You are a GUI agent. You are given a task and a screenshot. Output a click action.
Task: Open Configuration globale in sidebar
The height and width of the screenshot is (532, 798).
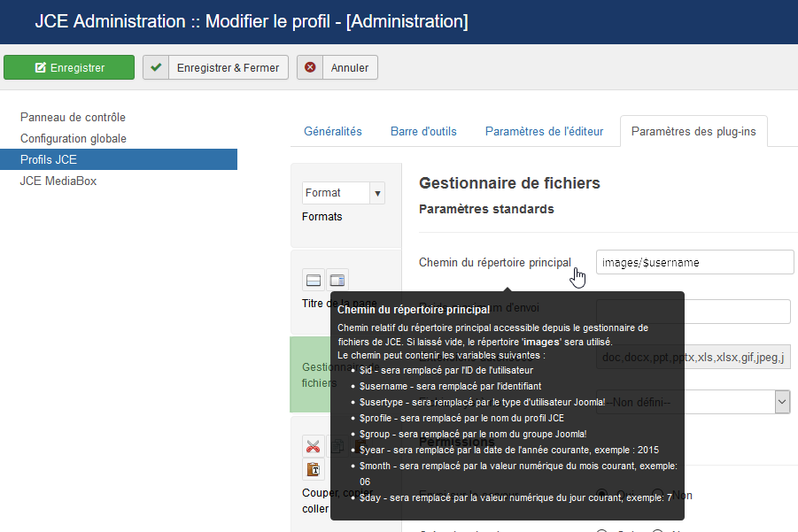[74, 139]
